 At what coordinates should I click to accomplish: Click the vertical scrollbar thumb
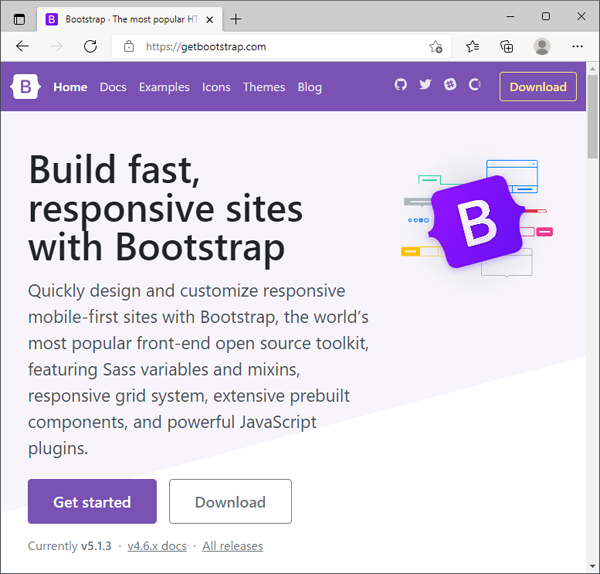click(593, 117)
